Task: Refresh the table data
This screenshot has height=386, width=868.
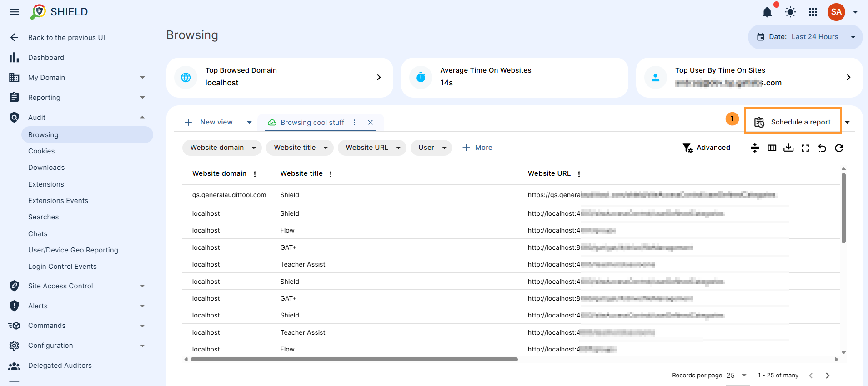Action: 839,148
